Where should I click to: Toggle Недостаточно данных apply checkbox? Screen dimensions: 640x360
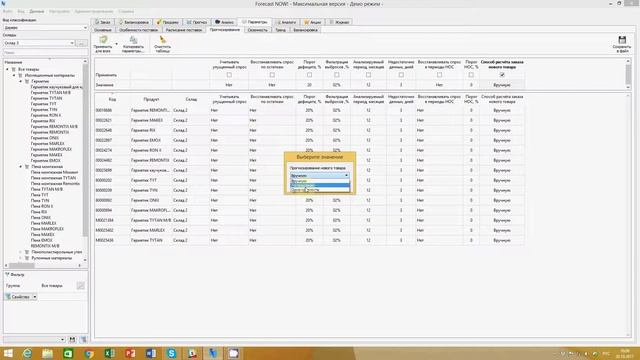401,75
